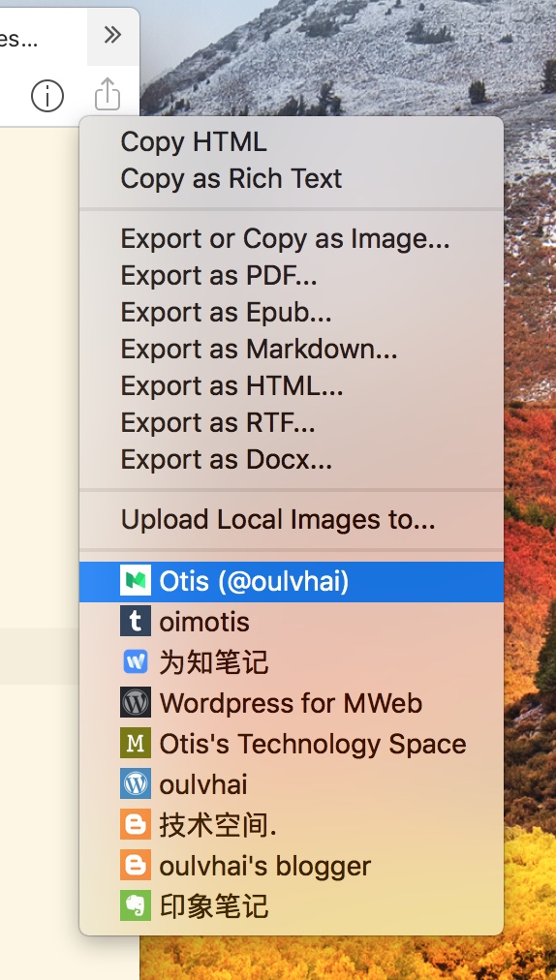
Task: Select the 技术空间. Blogger entry
Action: (292, 825)
